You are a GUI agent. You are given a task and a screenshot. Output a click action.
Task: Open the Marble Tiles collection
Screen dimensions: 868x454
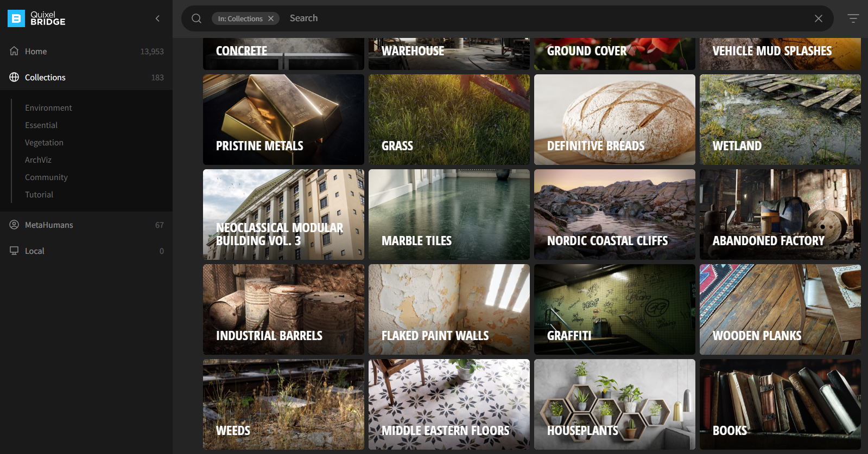click(449, 214)
